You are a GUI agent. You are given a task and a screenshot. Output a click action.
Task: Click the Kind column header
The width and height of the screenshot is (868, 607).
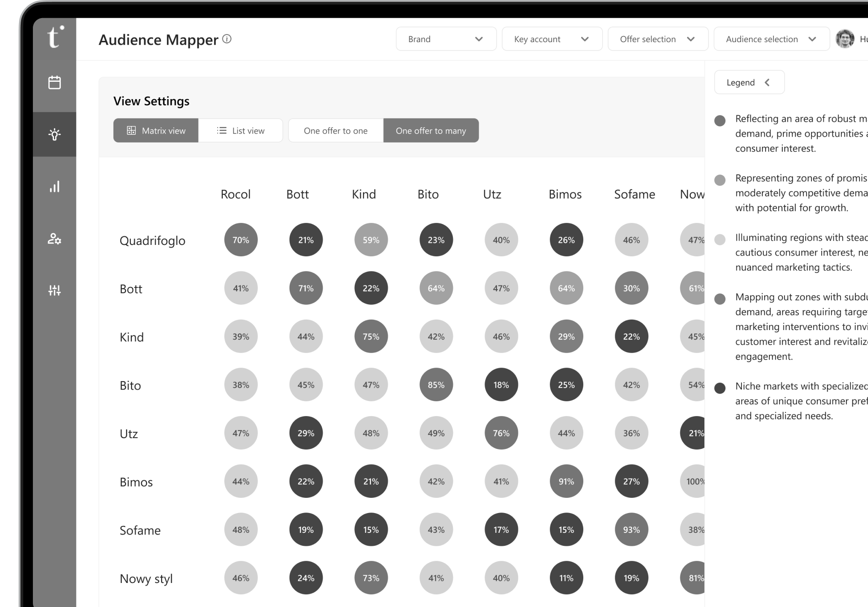click(364, 194)
